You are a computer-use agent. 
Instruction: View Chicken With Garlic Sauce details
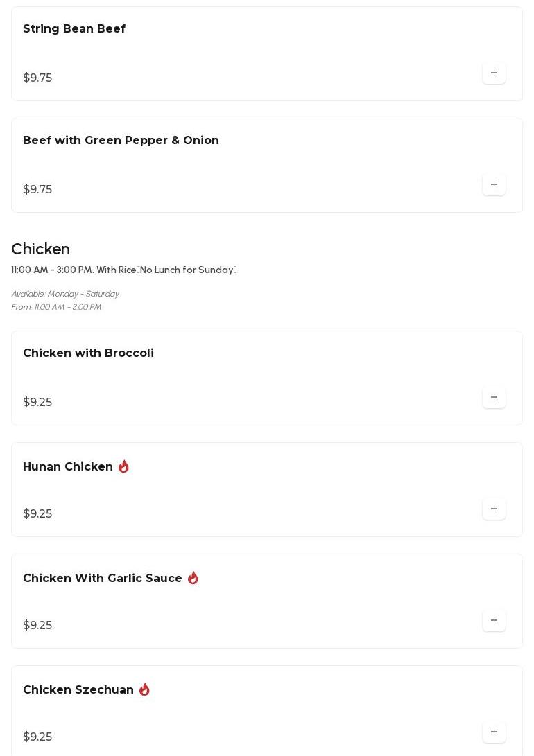(103, 579)
